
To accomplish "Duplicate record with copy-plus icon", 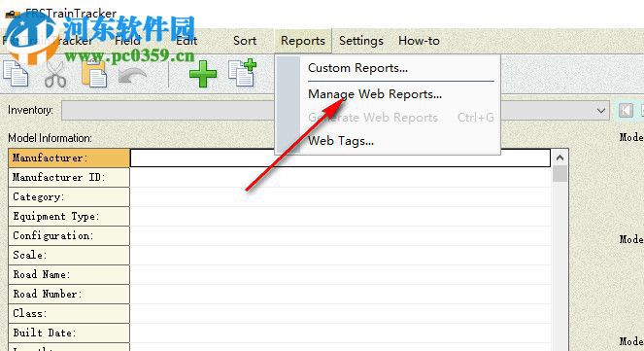I will (242, 73).
